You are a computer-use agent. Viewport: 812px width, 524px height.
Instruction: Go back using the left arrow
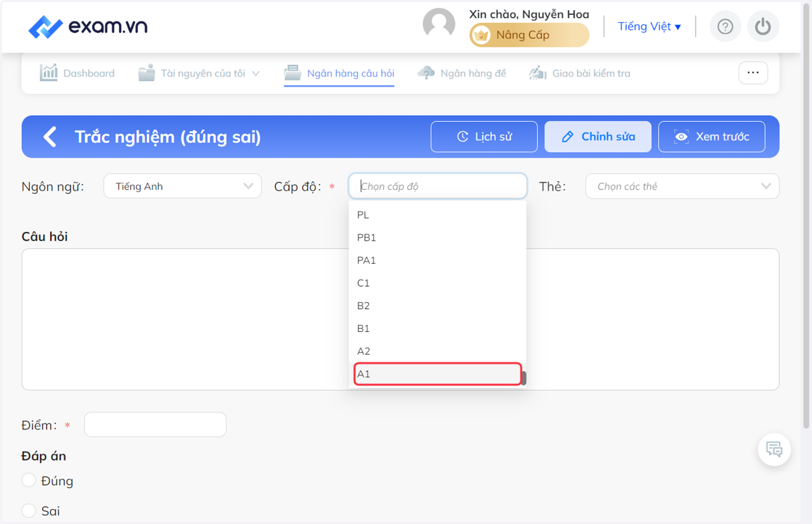(x=49, y=137)
